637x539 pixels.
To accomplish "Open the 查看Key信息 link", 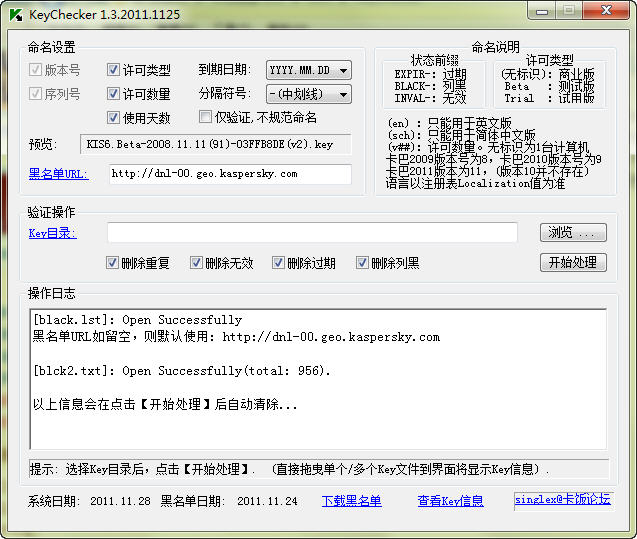I will [451, 501].
